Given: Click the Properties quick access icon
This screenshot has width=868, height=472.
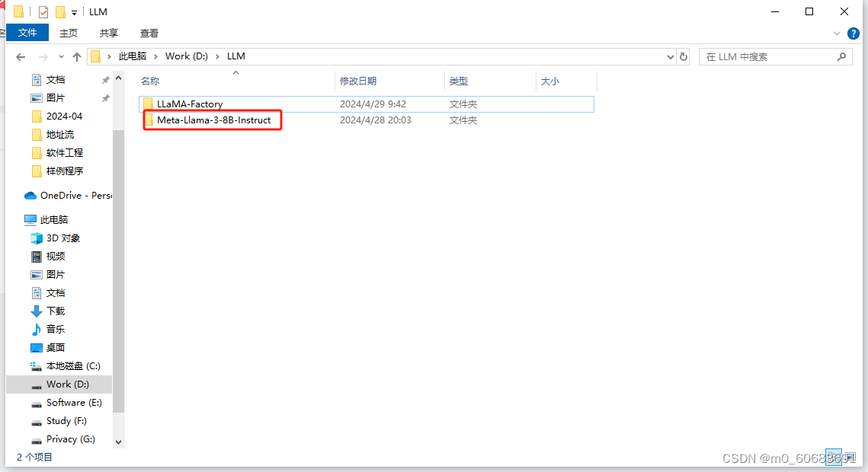Looking at the screenshot, I should (x=43, y=11).
